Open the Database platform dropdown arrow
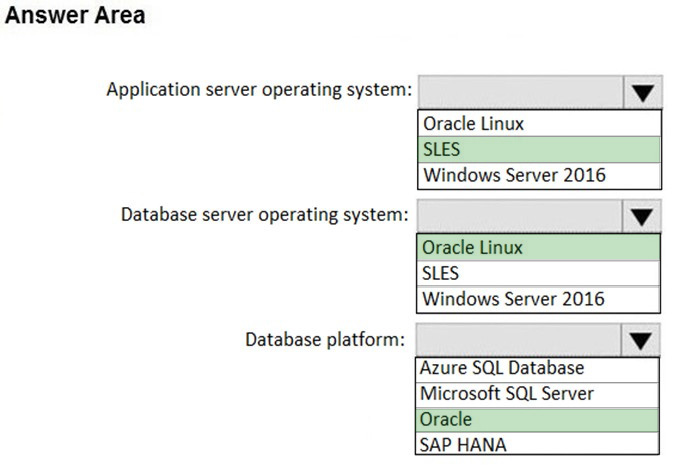Screen dimensions: 673x471 click(641, 341)
